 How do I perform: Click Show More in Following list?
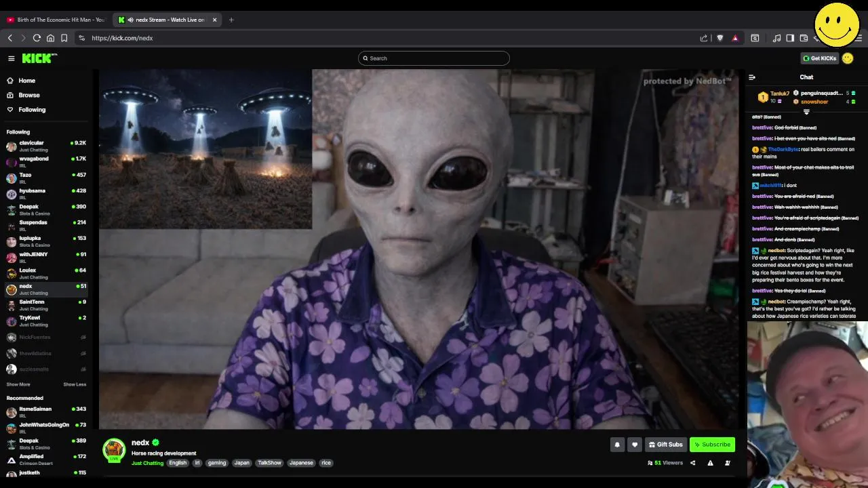(18, 384)
